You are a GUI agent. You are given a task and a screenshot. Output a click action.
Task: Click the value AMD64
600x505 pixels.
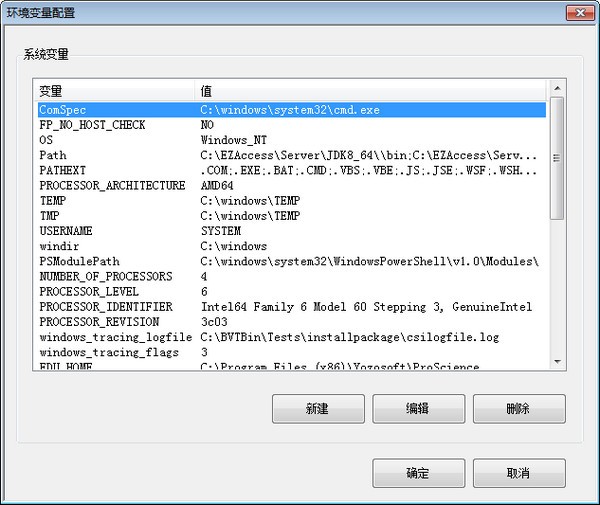(217, 186)
